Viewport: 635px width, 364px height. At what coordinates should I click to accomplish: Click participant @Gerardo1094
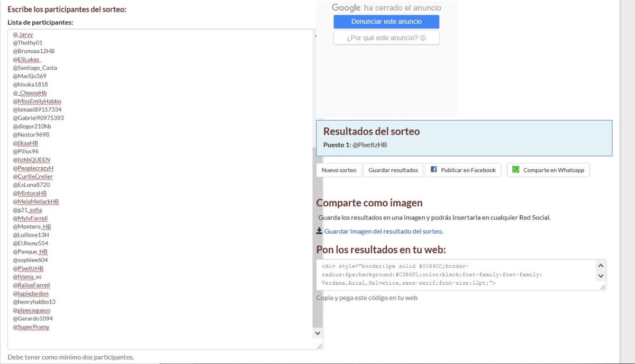[x=33, y=319]
